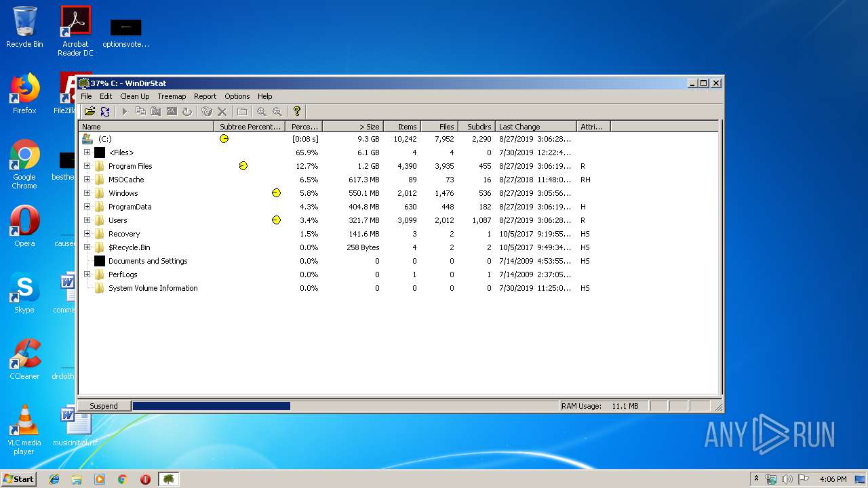Click the pacman indicator in Program Files row
Screen dimensions: 868x488
(x=243, y=166)
